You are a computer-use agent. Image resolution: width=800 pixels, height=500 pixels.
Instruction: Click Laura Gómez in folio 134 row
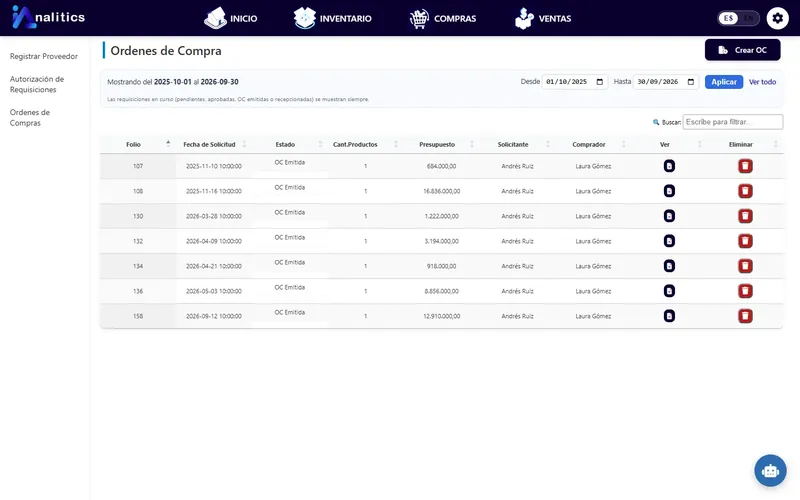[x=593, y=266]
